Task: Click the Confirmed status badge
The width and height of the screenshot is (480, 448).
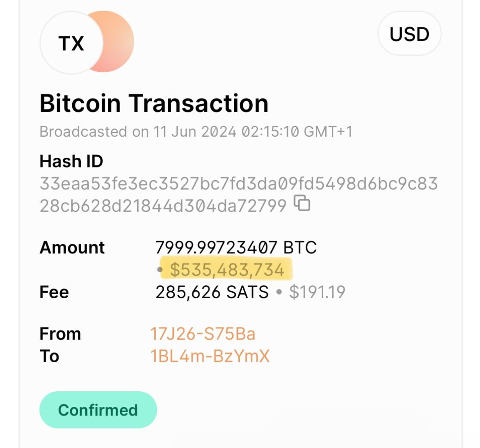Action: [98, 410]
